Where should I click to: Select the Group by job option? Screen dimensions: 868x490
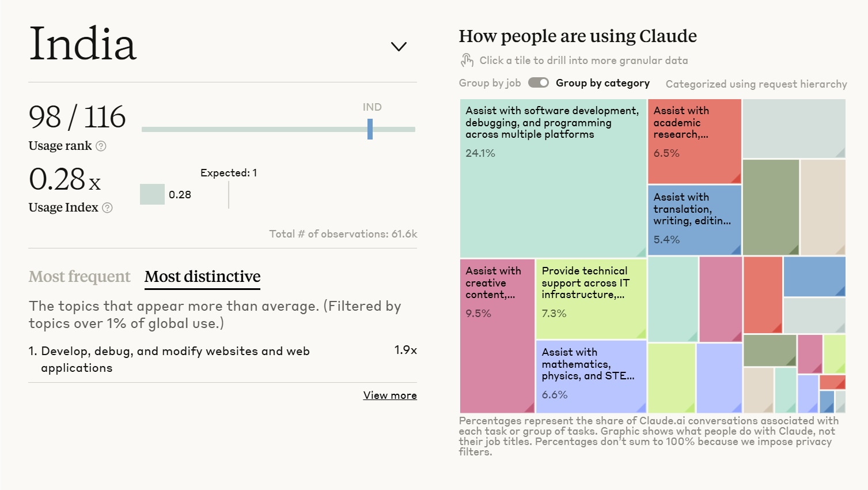490,83
